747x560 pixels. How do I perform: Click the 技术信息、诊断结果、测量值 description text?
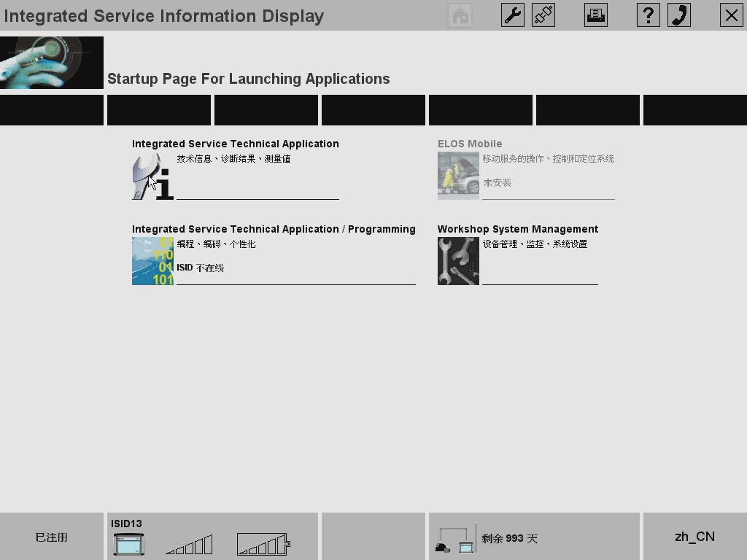234,158
